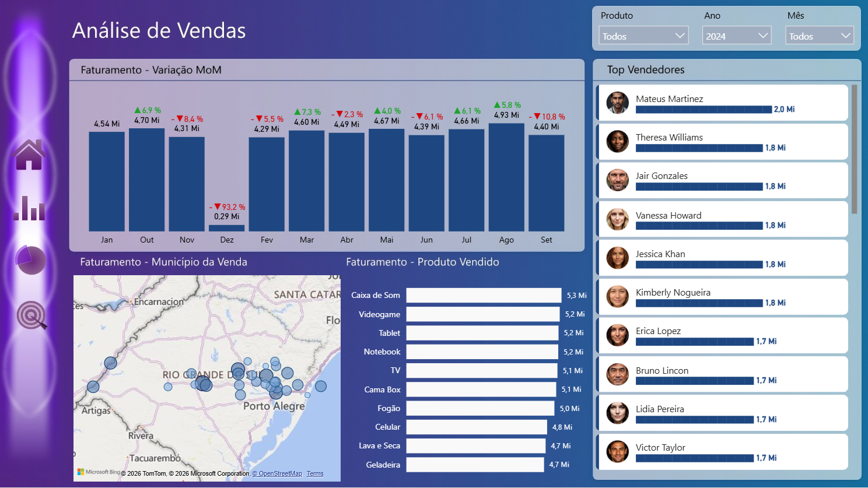This screenshot has height=488, width=868.
Task: Click the 8,4 % decrease label
Action: [187, 119]
